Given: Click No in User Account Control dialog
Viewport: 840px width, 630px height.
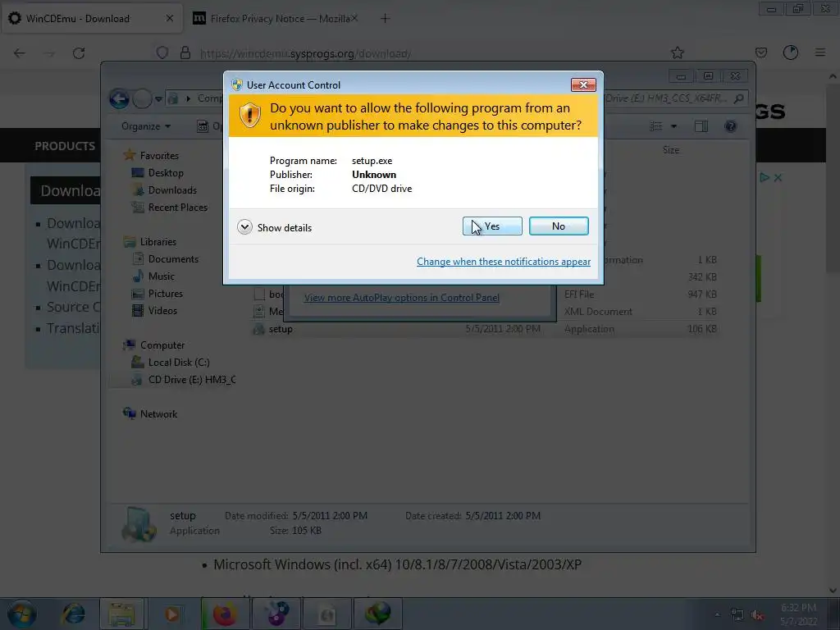Looking at the screenshot, I should pyautogui.click(x=558, y=226).
